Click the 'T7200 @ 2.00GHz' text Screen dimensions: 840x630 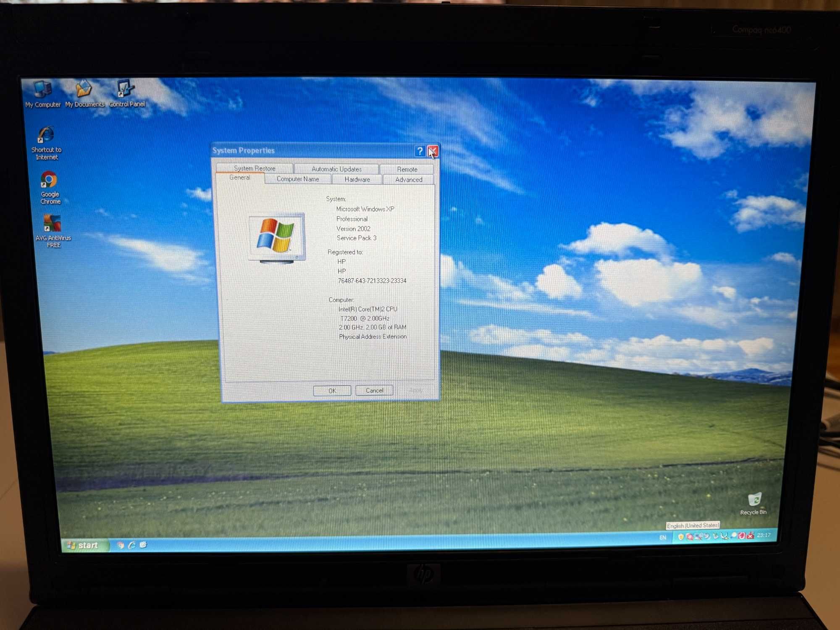365,318
